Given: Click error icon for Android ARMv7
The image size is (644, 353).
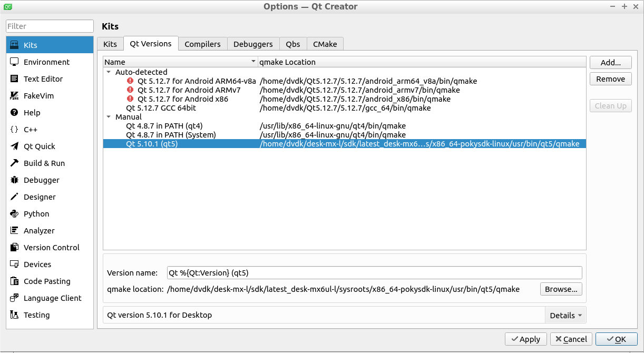Looking at the screenshot, I should [130, 90].
